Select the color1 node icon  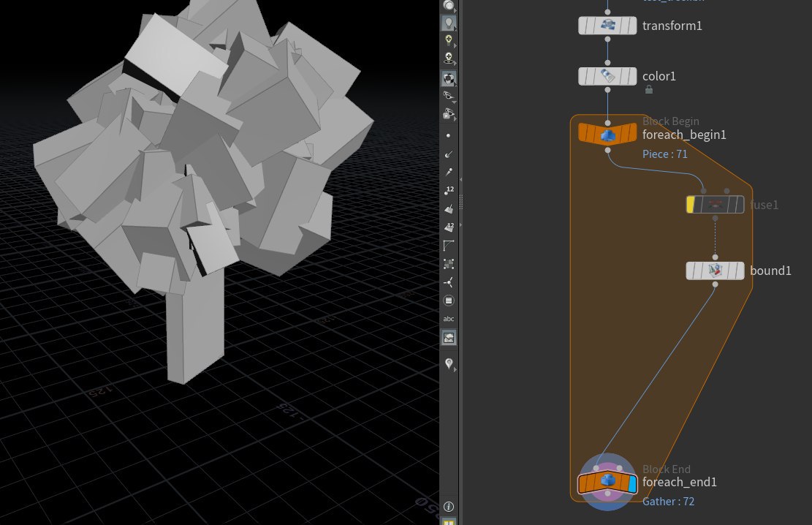click(607, 76)
